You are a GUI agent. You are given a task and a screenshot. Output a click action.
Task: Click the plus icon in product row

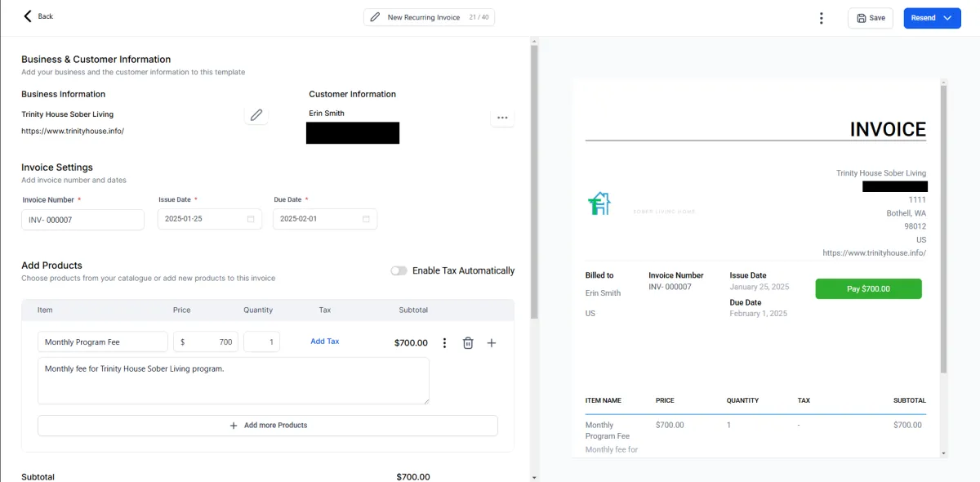click(492, 343)
